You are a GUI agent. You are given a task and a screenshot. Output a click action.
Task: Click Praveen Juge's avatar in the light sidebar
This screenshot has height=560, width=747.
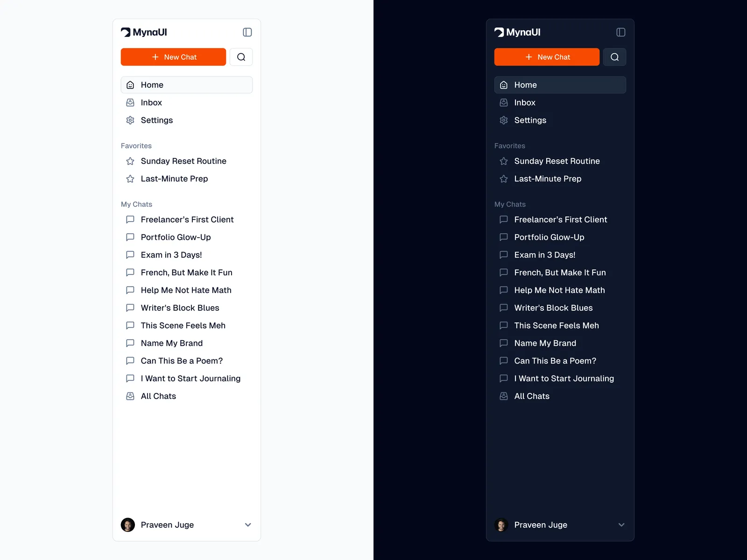click(x=128, y=525)
